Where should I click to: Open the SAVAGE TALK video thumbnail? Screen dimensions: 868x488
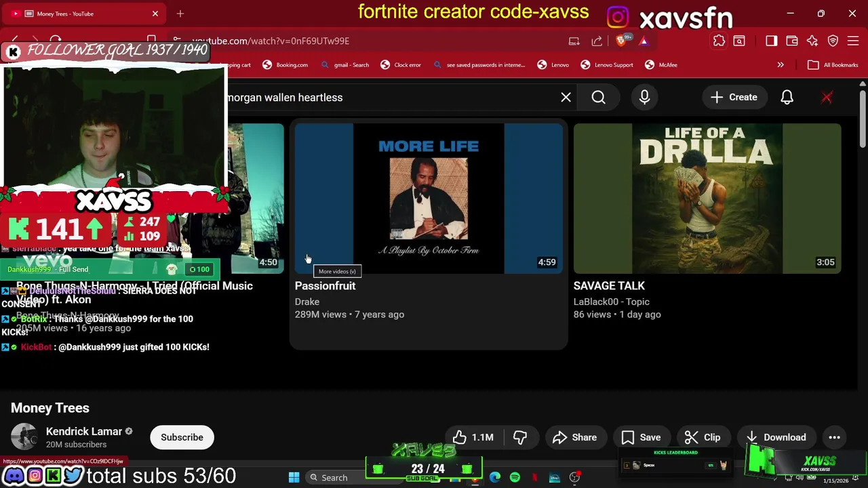(707, 199)
